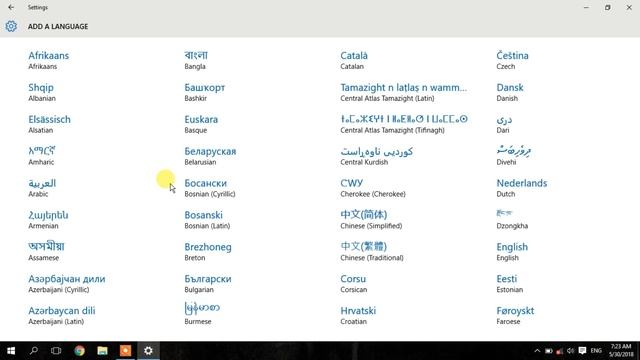640x360 pixels.
Task: Select English language
Action: tap(512, 251)
